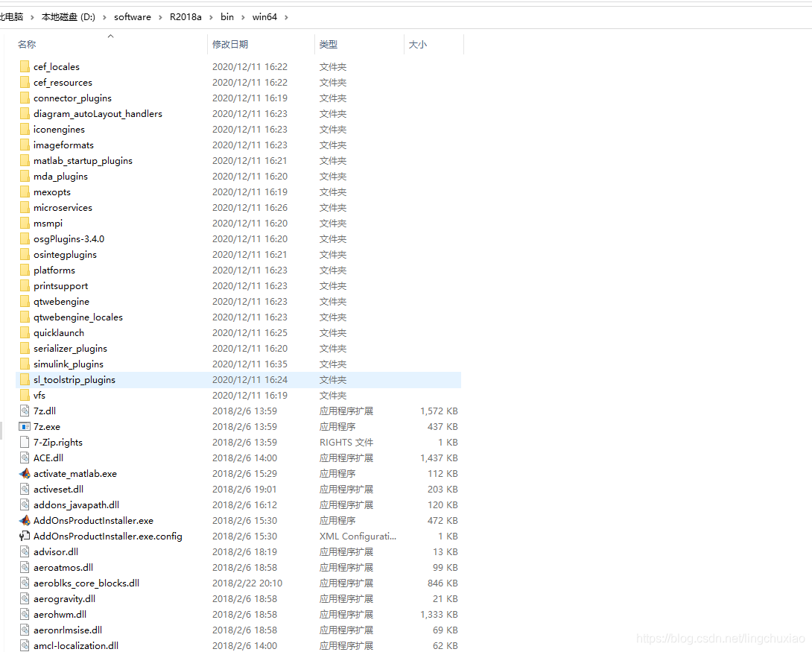Screen dimensions: 812x652
Task: Open R2018a from the address bar path
Action: coord(185,16)
